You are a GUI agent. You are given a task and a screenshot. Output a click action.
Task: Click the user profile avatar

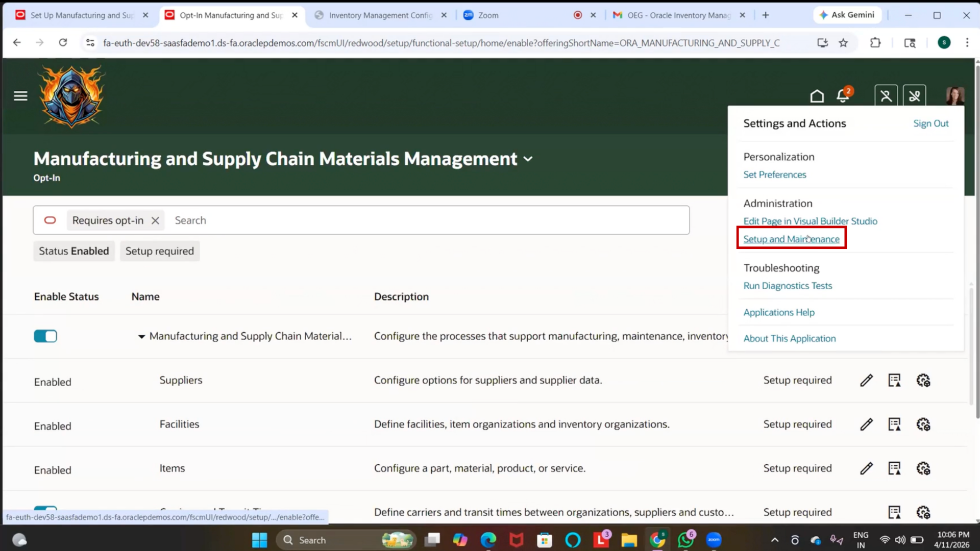click(954, 96)
